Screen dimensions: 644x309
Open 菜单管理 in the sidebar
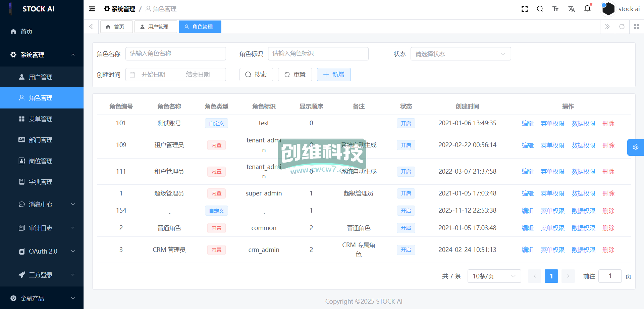click(x=41, y=119)
